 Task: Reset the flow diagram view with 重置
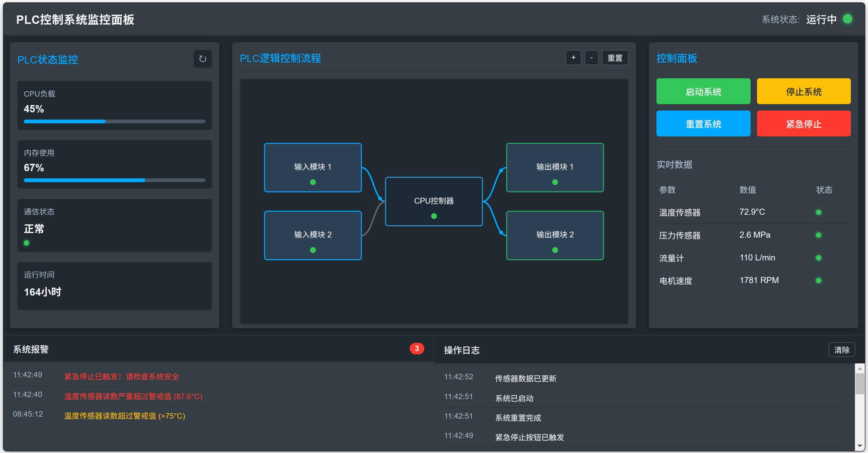[x=615, y=58]
